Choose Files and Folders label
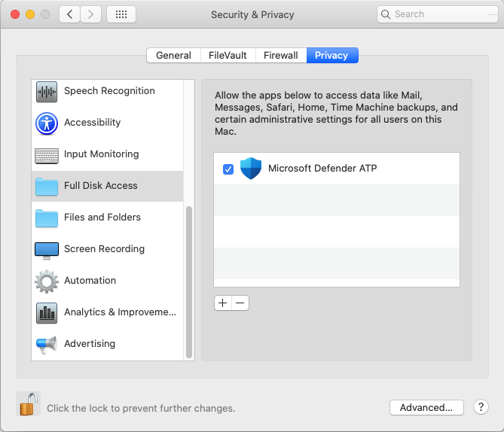The height and width of the screenshot is (432, 504). (x=102, y=217)
